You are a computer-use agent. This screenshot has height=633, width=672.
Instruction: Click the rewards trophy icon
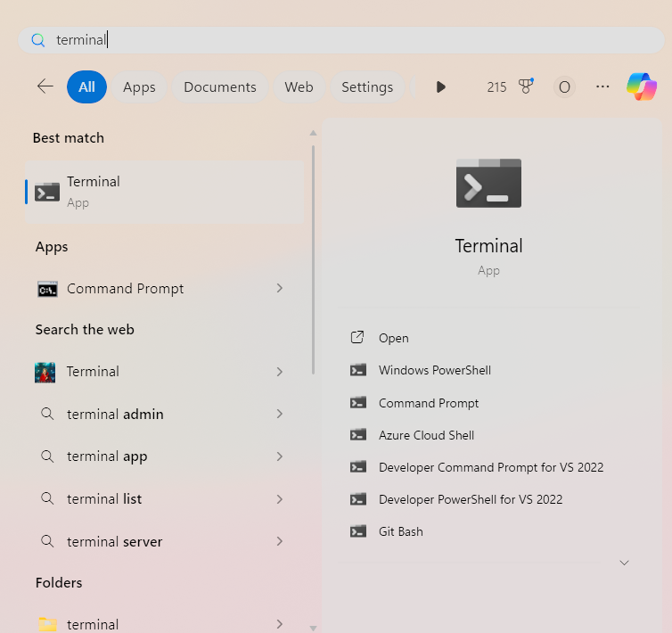coord(526,86)
